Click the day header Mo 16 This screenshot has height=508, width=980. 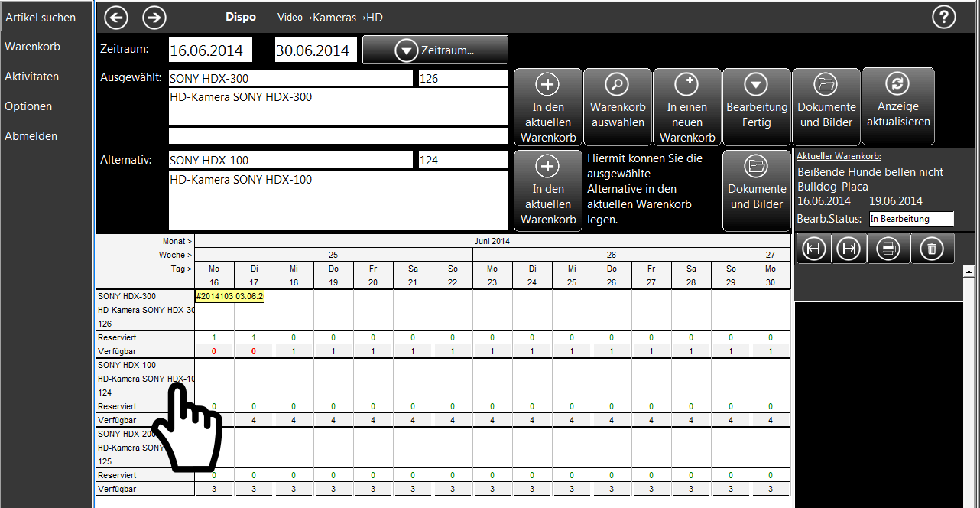pyautogui.click(x=214, y=275)
